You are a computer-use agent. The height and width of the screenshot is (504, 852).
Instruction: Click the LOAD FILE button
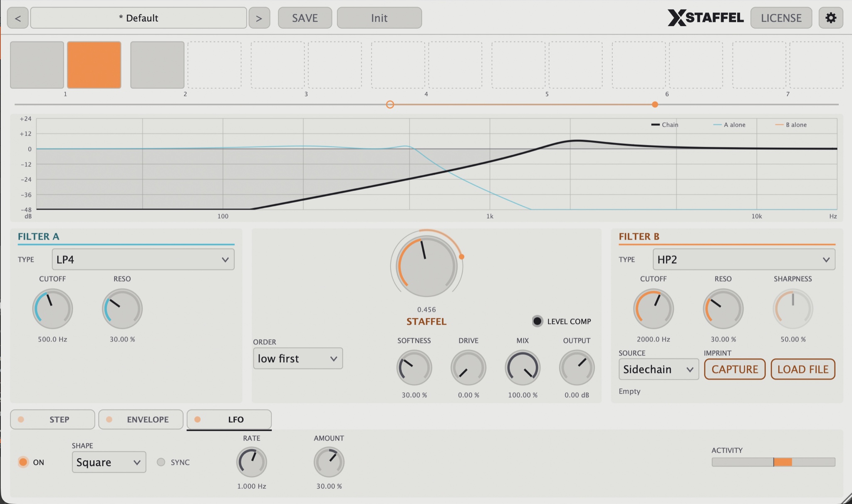803,369
